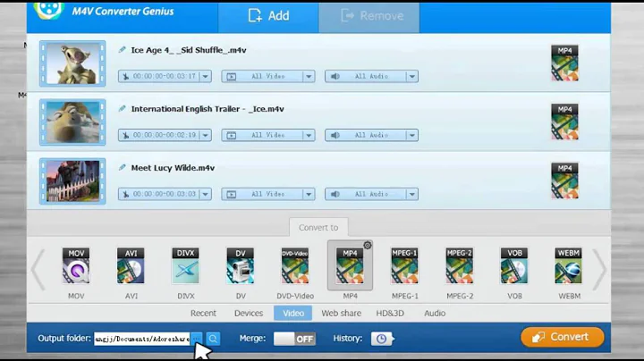
Task: Click MP4 output icon for Meet Lucy Wilde
Action: tap(564, 180)
